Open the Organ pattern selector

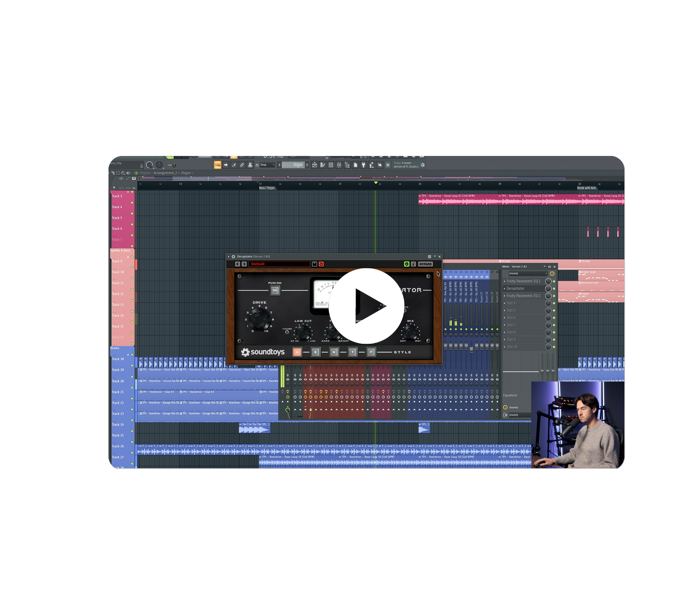[x=294, y=165]
